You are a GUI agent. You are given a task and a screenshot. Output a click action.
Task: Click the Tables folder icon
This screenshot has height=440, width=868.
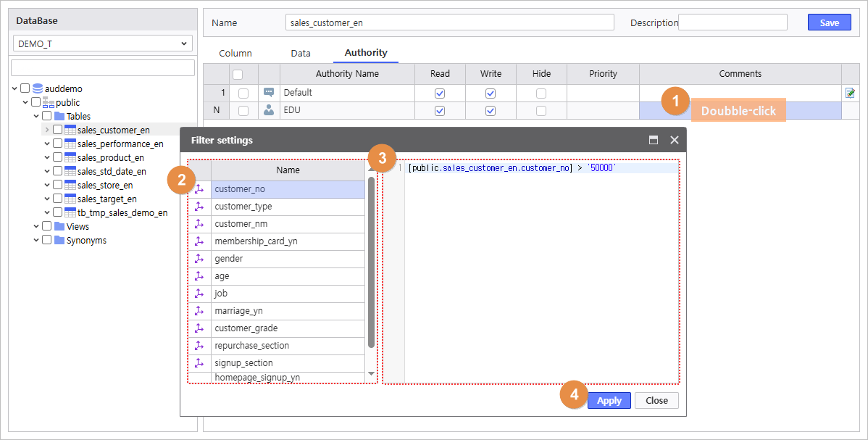click(59, 116)
